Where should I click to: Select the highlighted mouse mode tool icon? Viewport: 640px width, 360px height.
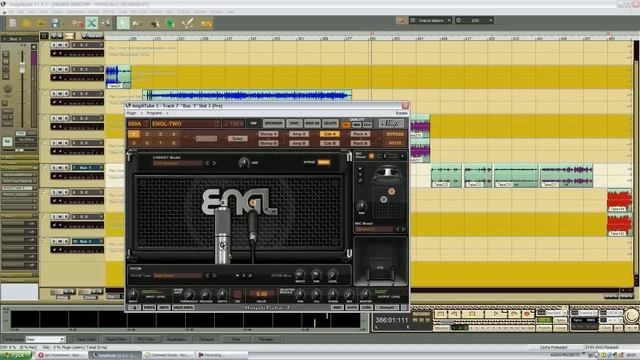122,23
